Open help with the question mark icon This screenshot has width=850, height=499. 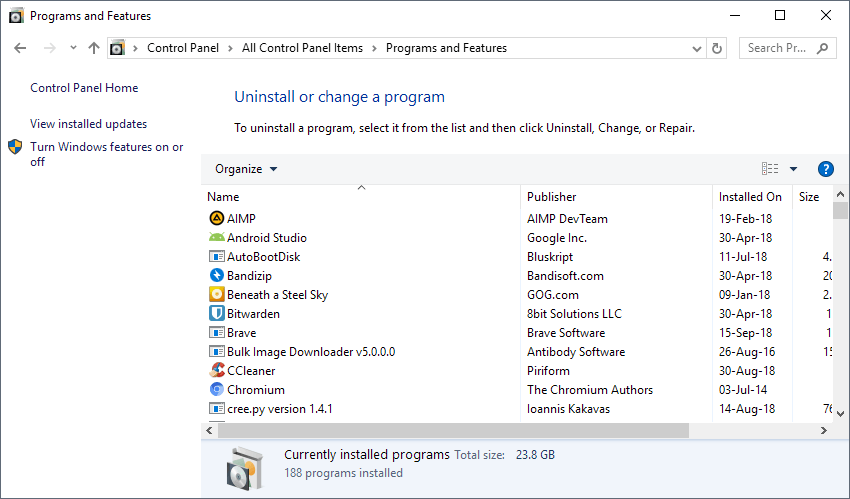(825, 169)
